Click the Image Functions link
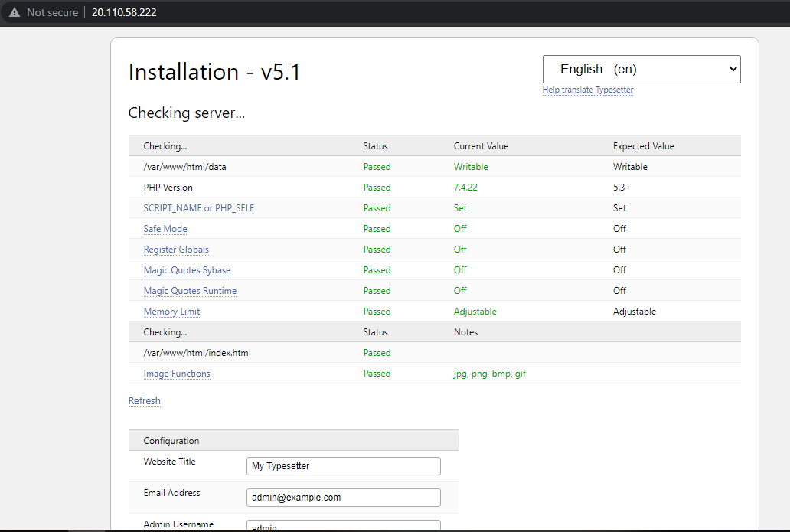The width and height of the screenshot is (790, 532). pyautogui.click(x=177, y=374)
